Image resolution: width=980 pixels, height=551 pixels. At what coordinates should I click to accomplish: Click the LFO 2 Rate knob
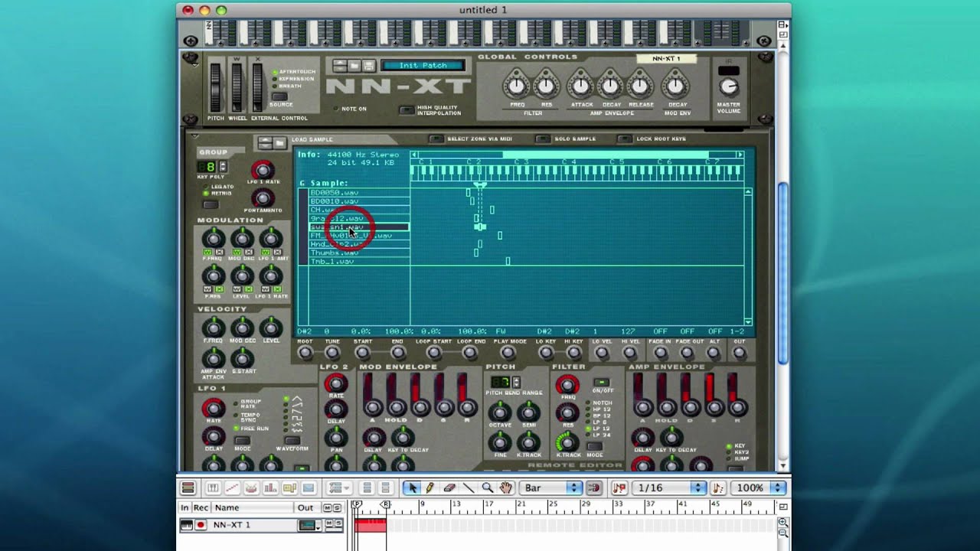point(335,383)
